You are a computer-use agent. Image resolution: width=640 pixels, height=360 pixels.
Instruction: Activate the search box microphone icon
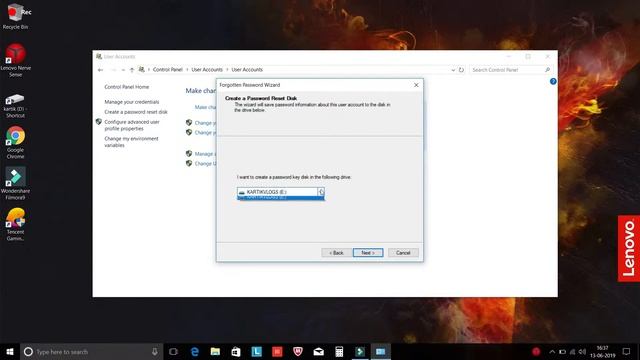pyautogui.click(x=155, y=351)
